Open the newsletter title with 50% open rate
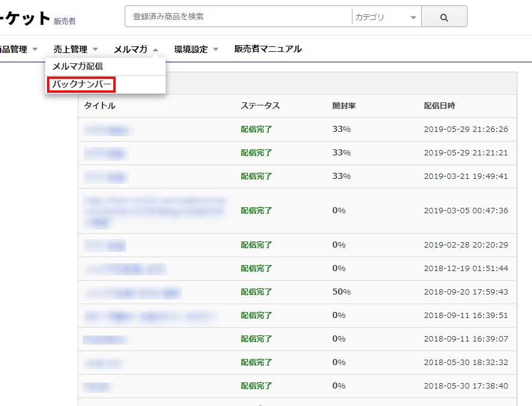Screen dimensions: 532x406 [x=133, y=292]
